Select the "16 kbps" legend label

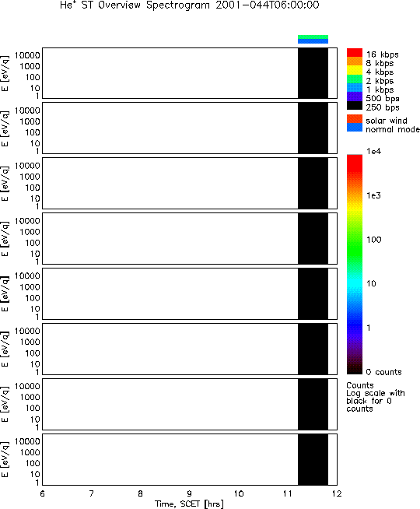383,54
